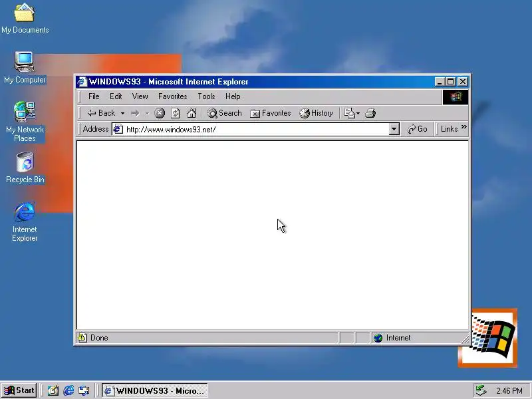Click Show Desktop quick launch icon

[x=53, y=390]
